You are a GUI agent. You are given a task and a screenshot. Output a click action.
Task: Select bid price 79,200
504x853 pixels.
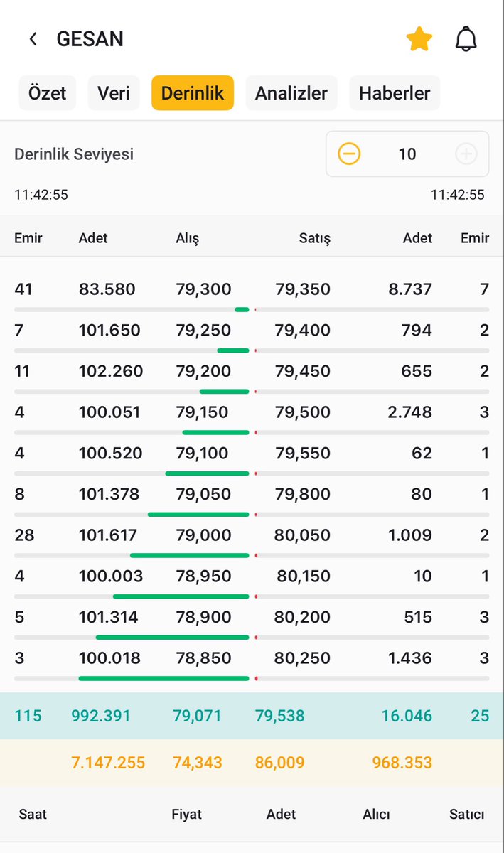(204, 371)
